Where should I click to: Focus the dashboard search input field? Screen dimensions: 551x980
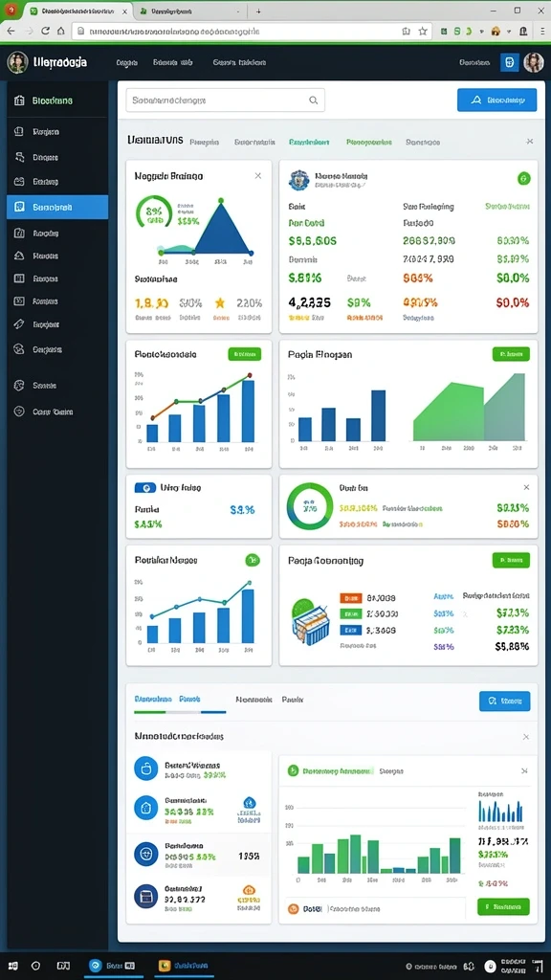[226, 100]
